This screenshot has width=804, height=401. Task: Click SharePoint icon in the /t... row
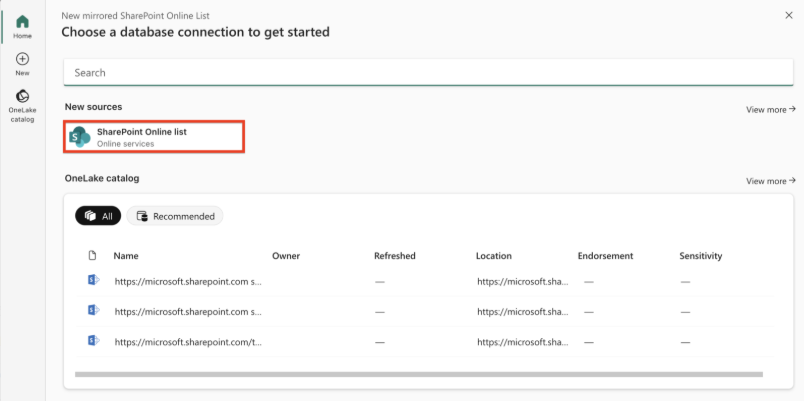click(93, 340)
